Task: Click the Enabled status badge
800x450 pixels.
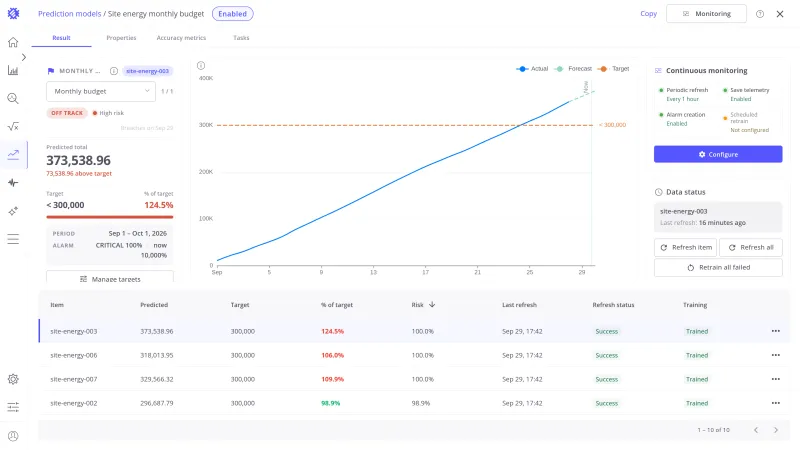Action: 233,14
